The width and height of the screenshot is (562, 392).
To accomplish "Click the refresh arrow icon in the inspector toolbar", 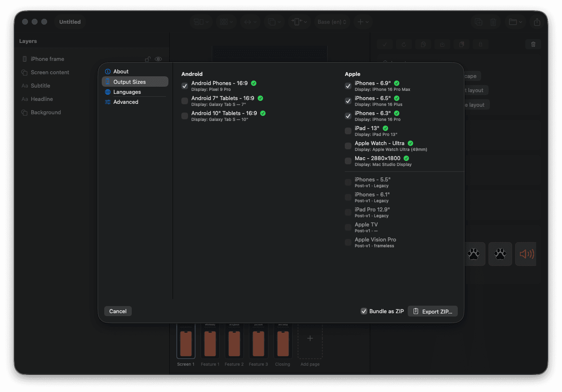I will coord(404,44).
